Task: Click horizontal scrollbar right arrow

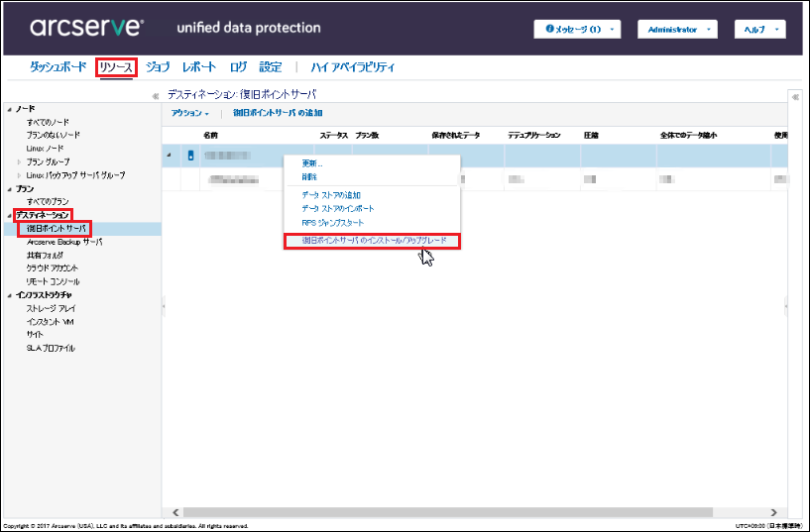Action: 773,512
